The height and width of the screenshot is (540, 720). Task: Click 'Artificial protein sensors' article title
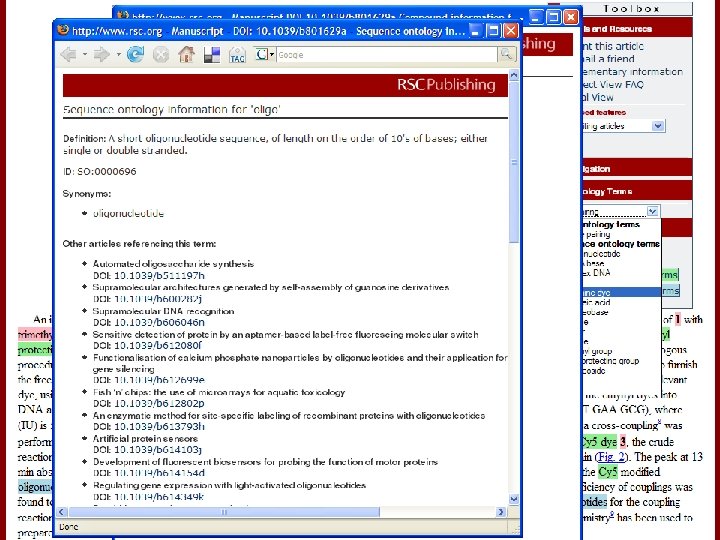click(145, 439)
